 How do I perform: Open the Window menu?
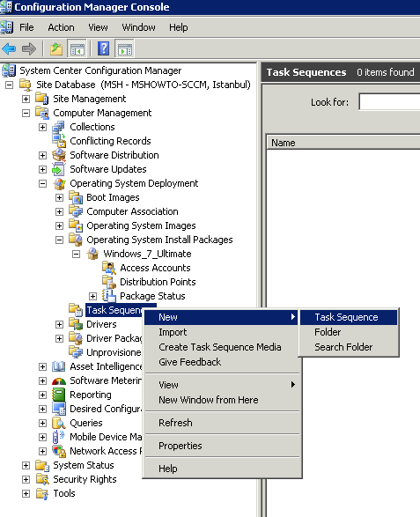(138, 27)
